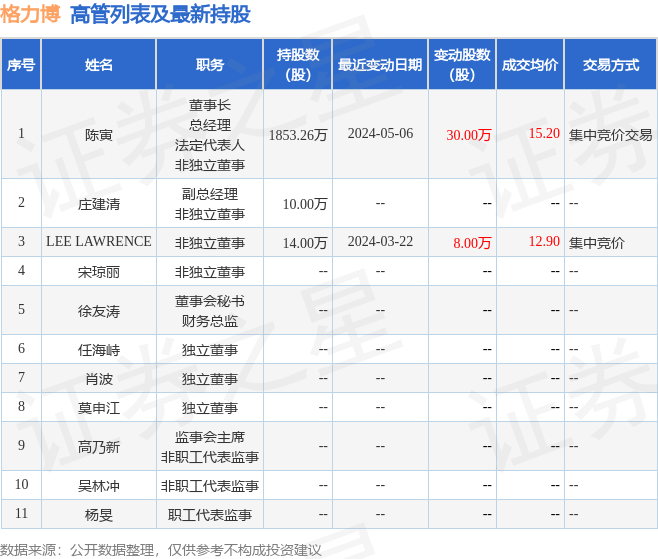This screenshot has width=658, height=559.
Task: Select the 职务 column header
Action: 209,65
